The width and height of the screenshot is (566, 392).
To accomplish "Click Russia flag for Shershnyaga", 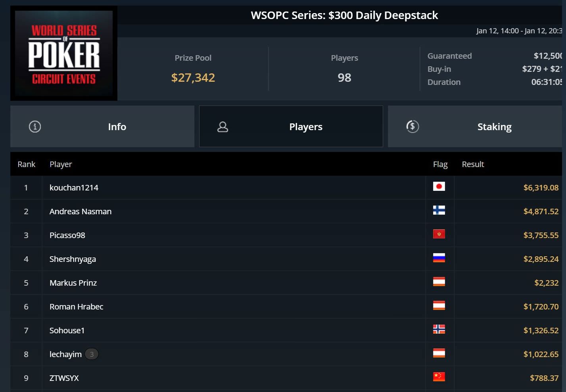I will [439, 258].
